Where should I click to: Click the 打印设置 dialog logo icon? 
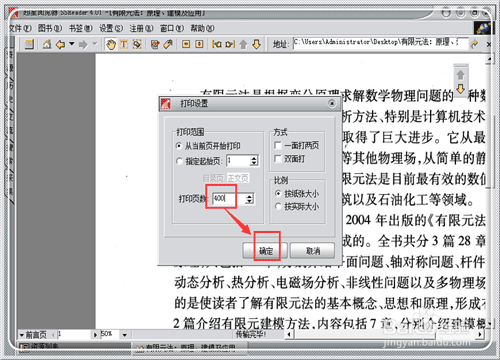point(166,104)
